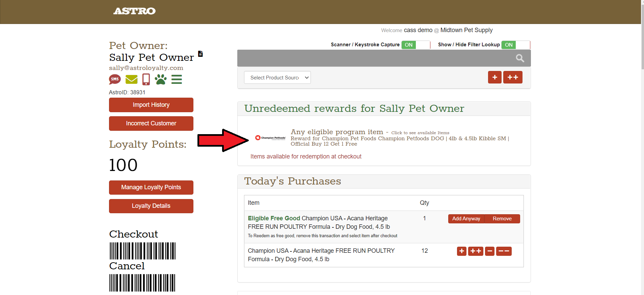Image resolution: width=644 pixels, height=295 pixels.
Task: Open the green hamburger menu icon
Action: [177, 79]
